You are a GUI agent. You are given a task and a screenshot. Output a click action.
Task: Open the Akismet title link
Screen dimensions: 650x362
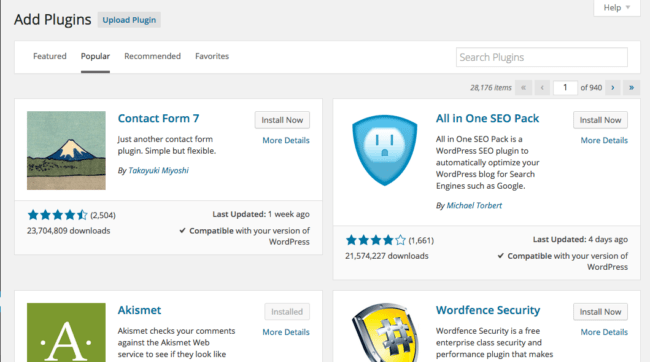139,310
